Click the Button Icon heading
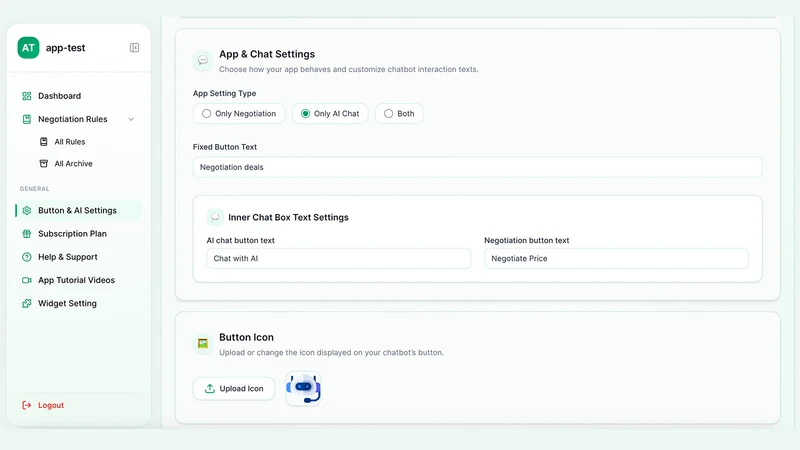800x450 pixels. coord(246,337)
